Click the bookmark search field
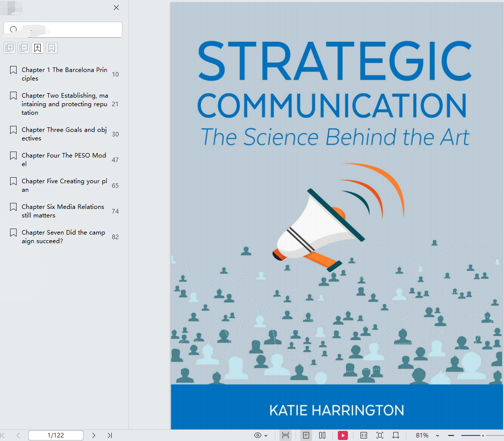This screenshot has height=441, width=504. tap(63, 30)
